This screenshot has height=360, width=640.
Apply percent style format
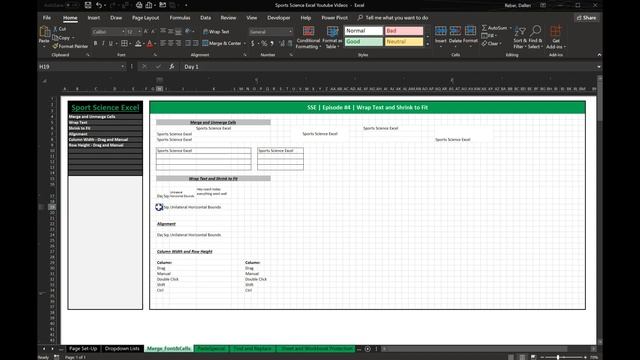(x=264, y=43)
